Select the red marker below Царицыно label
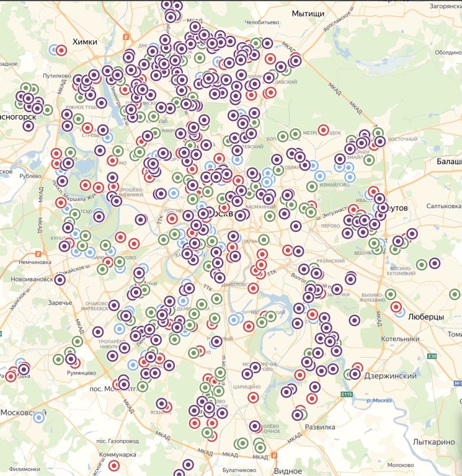Image resolution: width=462 pixels, height=476 pixels. 254,397
